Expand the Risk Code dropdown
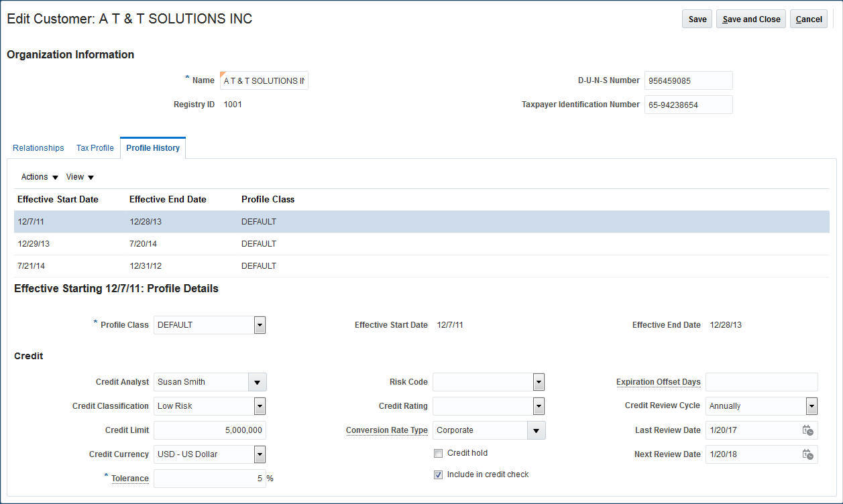This screenshot has width=843, height=504. [539, 382]
